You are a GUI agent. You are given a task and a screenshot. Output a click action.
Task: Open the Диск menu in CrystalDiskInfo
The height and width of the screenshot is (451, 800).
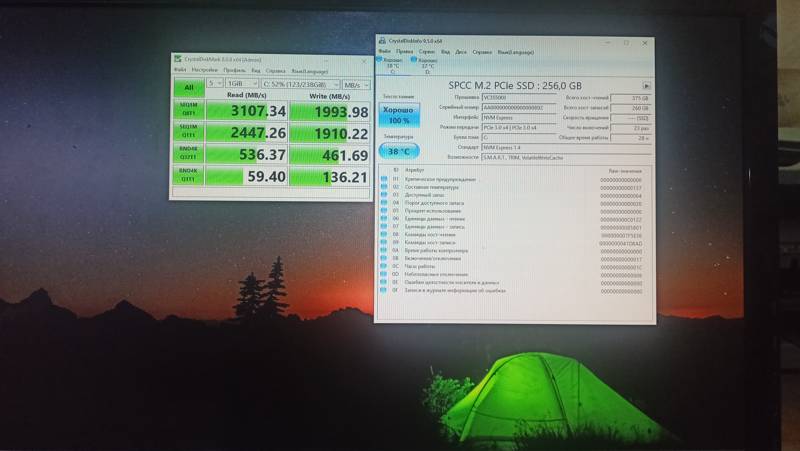pyautogui.click(x=461, y=51)
